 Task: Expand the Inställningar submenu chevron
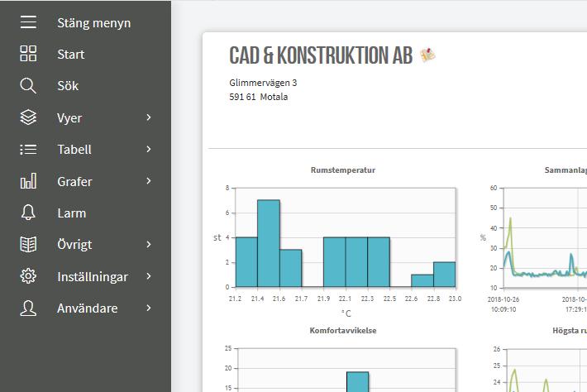(x=149, y=276)
